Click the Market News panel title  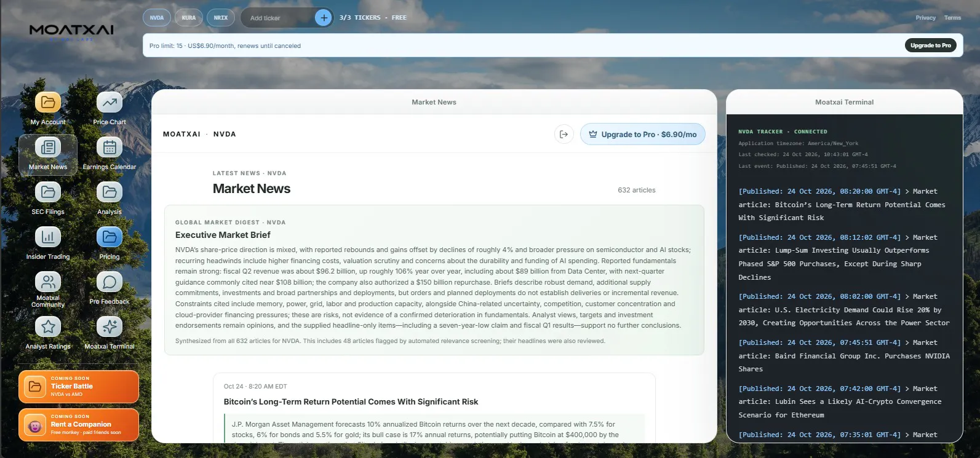point(434,102)
